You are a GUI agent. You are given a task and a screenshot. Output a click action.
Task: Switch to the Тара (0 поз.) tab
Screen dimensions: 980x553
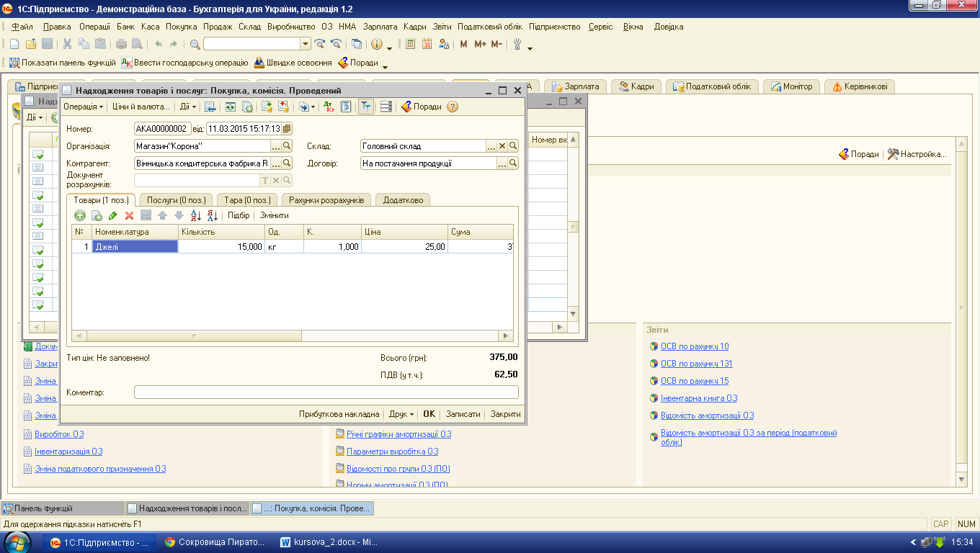pos(247,199)
